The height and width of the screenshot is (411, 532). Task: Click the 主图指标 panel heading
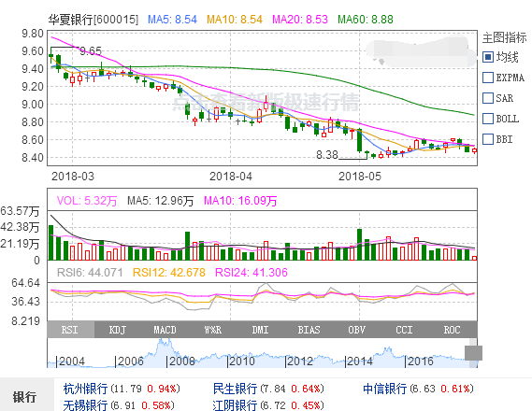[x=505, y=37]
